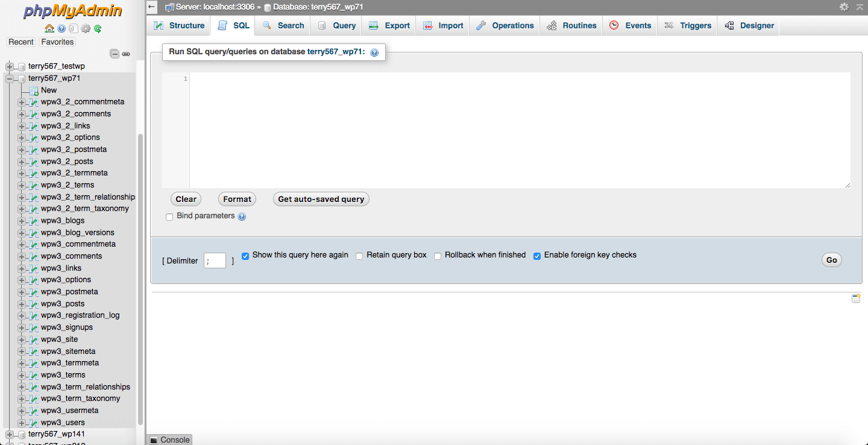The width and height of the screenshot is (868, 445).
Task: Switch to the Structure tab
Action: click(179, 25)
